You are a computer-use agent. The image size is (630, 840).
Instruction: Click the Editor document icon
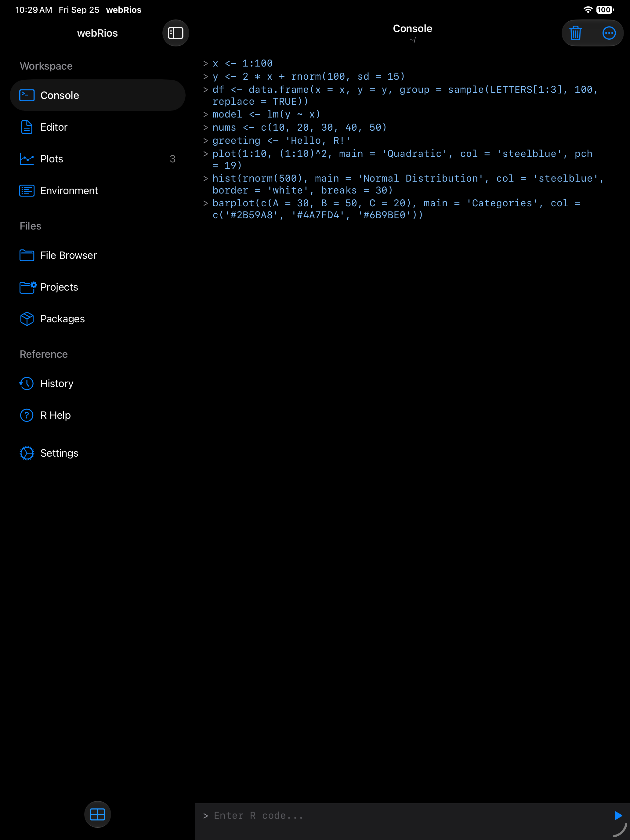click(27, 127)
